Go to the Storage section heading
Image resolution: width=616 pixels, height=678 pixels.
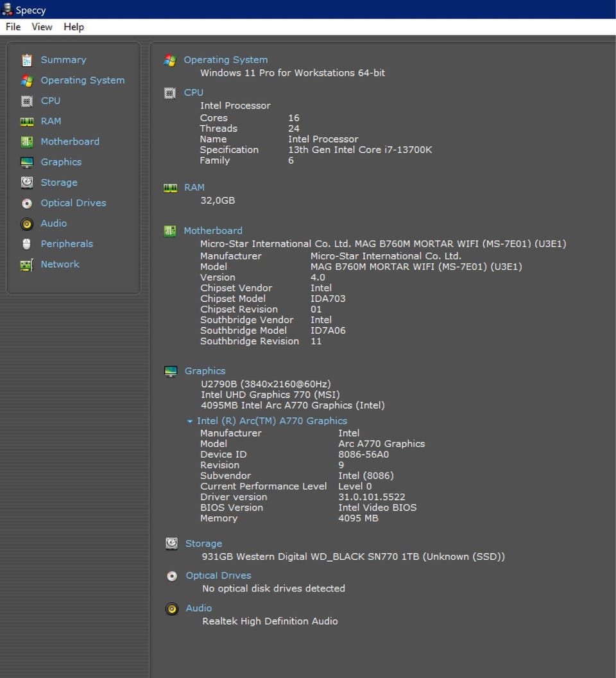point(203,544)
